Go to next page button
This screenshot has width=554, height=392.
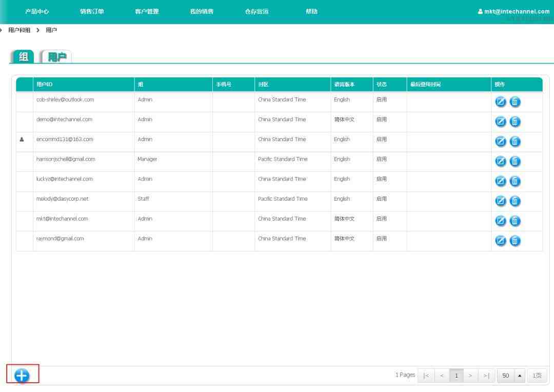[x=470, y=376]
